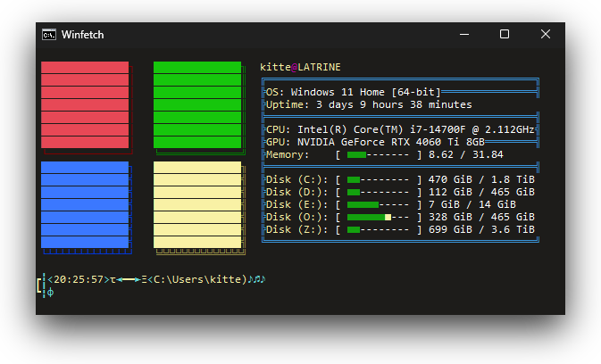Click the OS: Windows 11 Home line
Viewport: 601px width, 364px height.
pyautogui.click(x=353, y=92)
